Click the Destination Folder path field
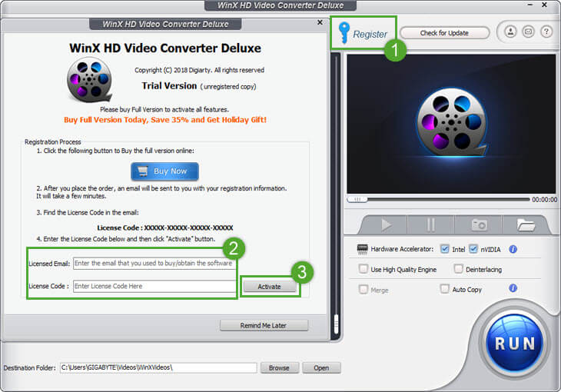Screen dimensions: 561x392 click(x=158, y=367)
